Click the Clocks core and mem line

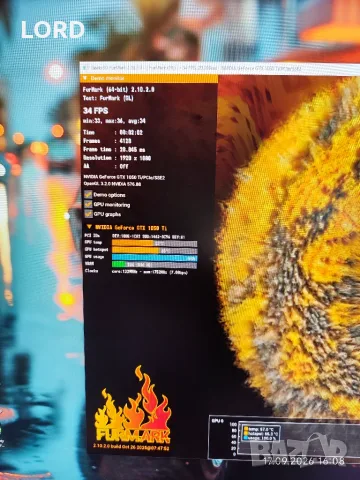click(x=136, y=272)
